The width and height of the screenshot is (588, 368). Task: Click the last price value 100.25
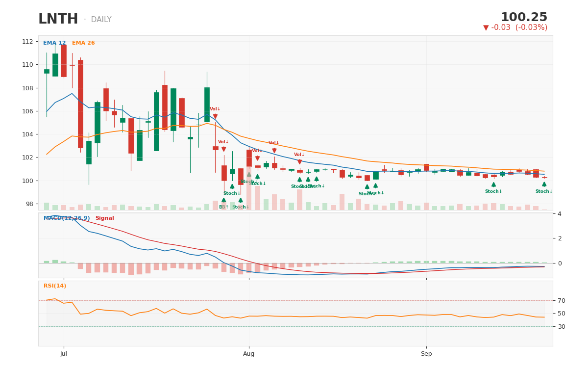coord(524,18)
